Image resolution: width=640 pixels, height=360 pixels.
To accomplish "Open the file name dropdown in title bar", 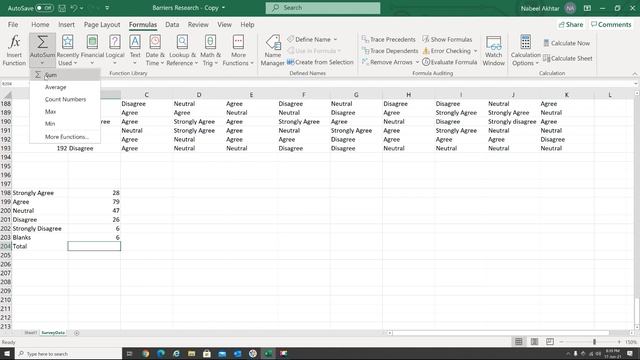I will pyautogui.click(x=223, y=8).
